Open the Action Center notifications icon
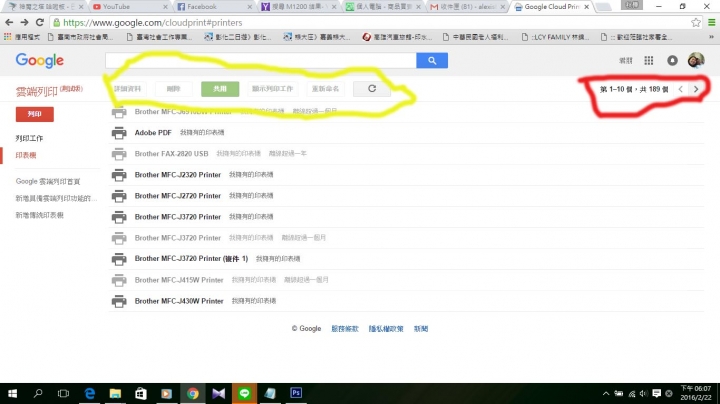 (x=657, y=393)
